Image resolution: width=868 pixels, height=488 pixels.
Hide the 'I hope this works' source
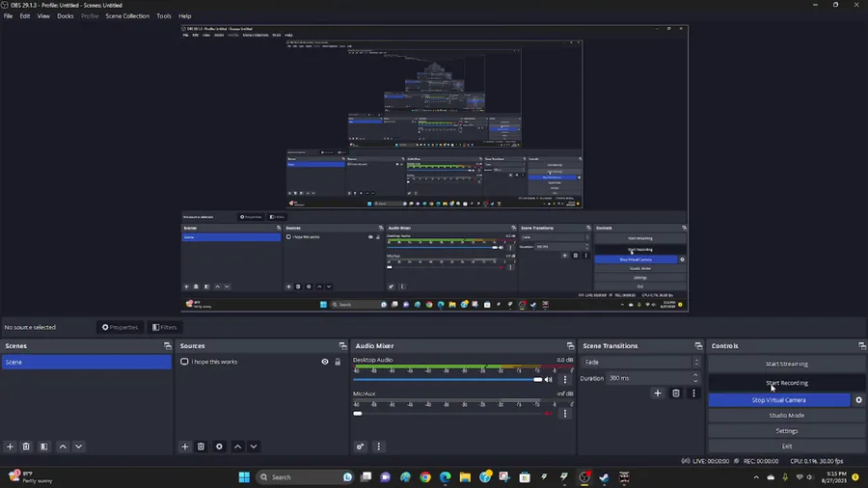(x=325, y=362)
